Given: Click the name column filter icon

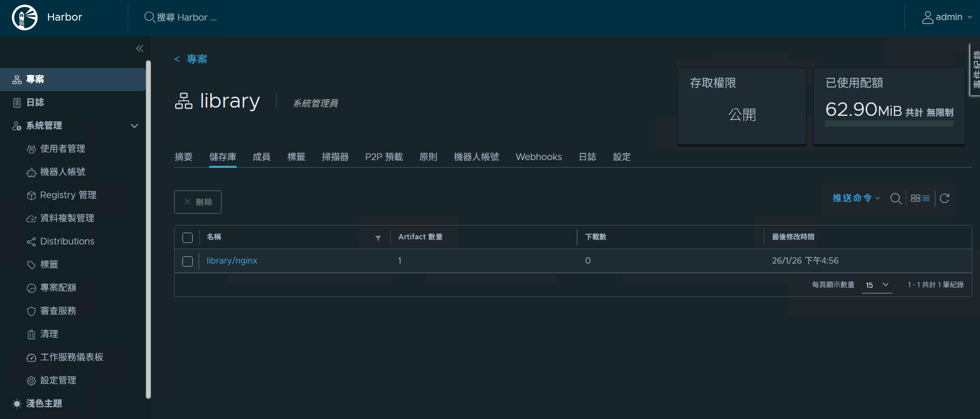Looking at the screenshot, I should coord(378,238).
